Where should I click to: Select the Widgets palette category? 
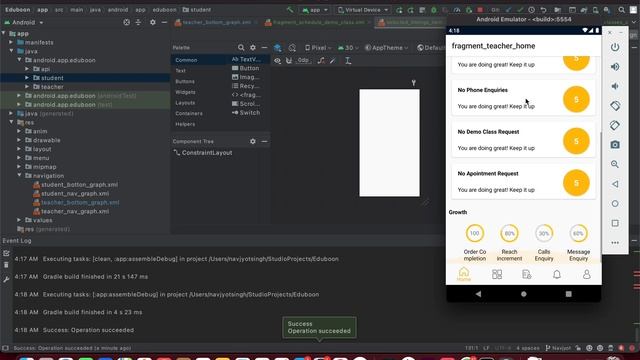coord(185,92)
